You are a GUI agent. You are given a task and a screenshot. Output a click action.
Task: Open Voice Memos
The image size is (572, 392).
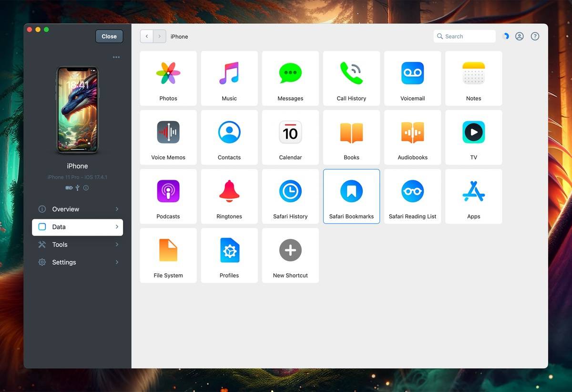click(168, 137)
